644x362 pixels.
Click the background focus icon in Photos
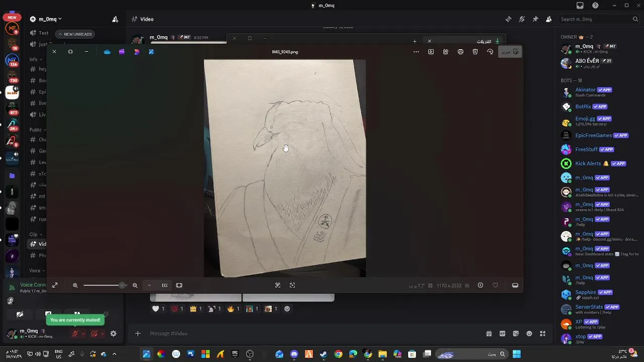292,285
